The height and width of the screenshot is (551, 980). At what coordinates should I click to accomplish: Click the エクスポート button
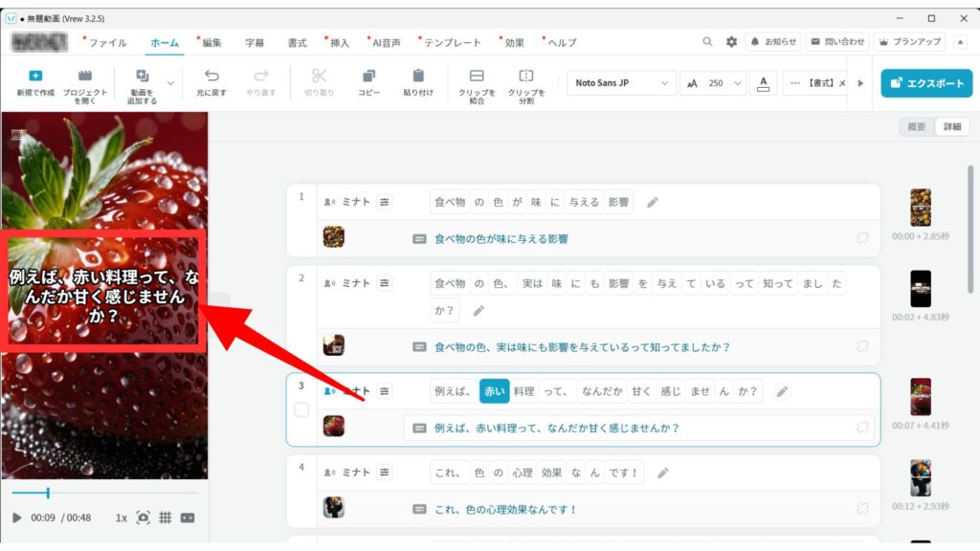coord(926,83)
